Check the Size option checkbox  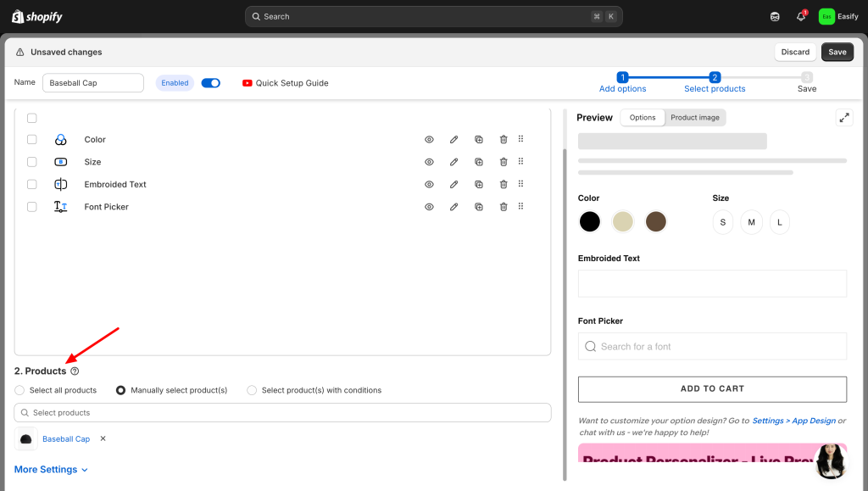click(x=32, y=162)
